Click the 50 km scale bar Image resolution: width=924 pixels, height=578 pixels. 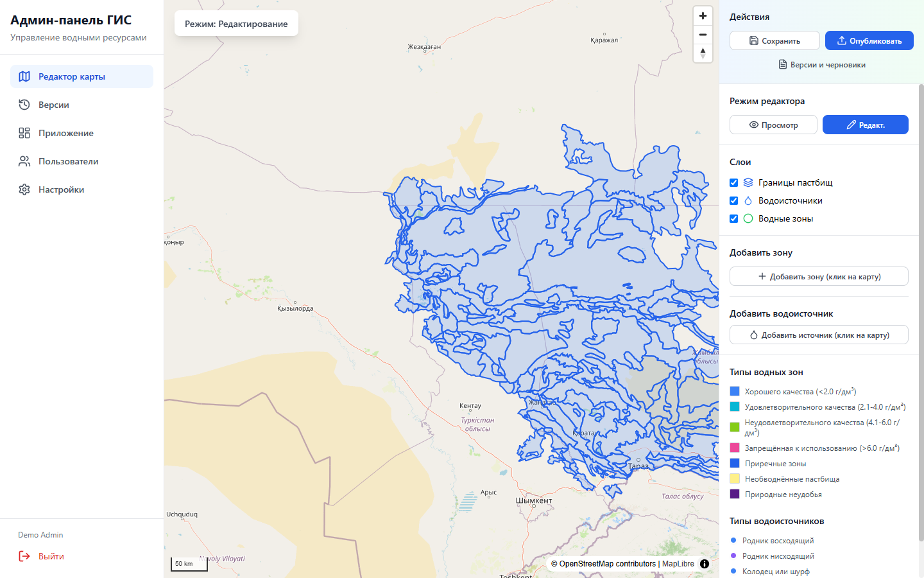pyautogui.click(x=189, y=564)
